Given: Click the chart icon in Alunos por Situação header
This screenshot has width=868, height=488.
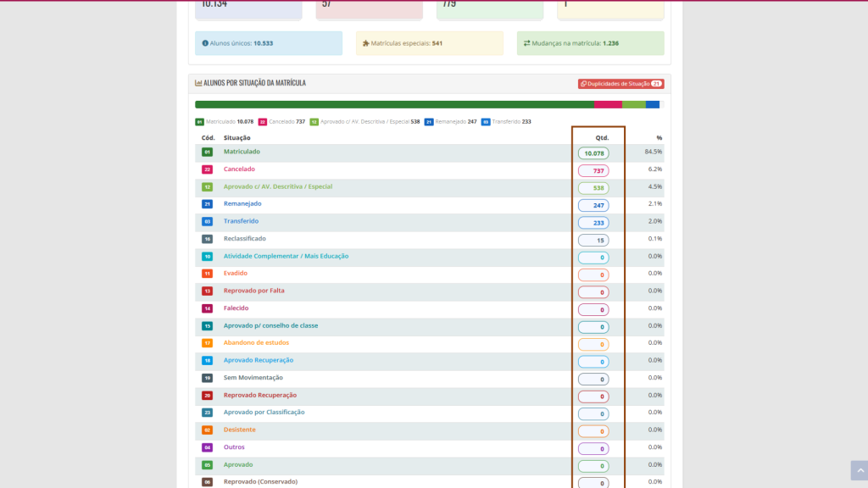Looking at the screenshot, I should point(198,83).
